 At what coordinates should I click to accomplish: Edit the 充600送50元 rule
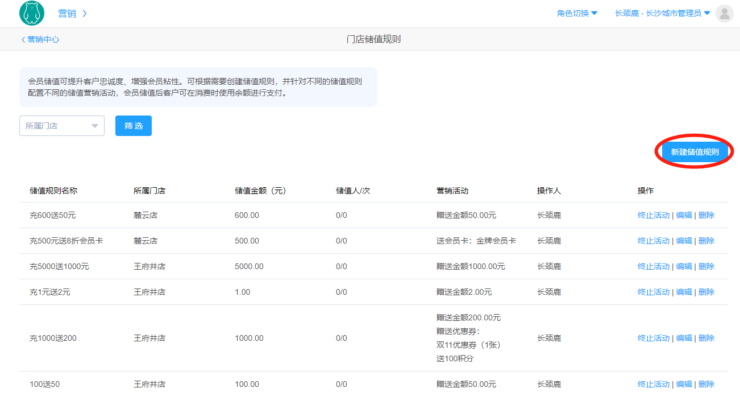pyautogui.click(x=683, y=215)
